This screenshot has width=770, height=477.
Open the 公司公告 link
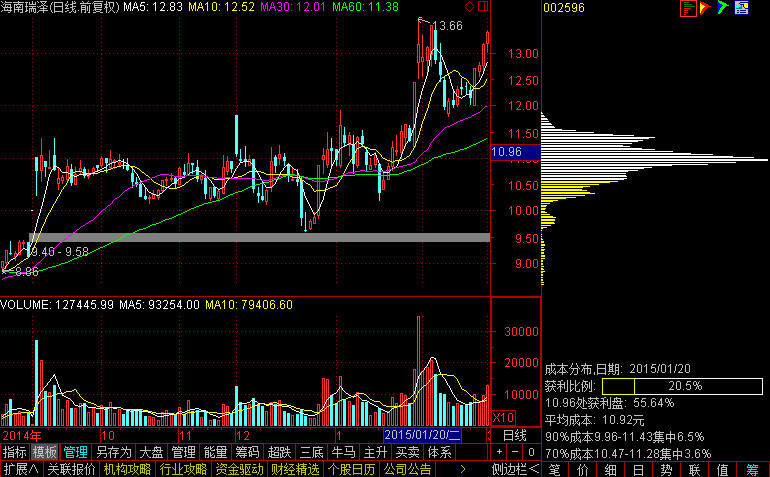pos(406,469)
